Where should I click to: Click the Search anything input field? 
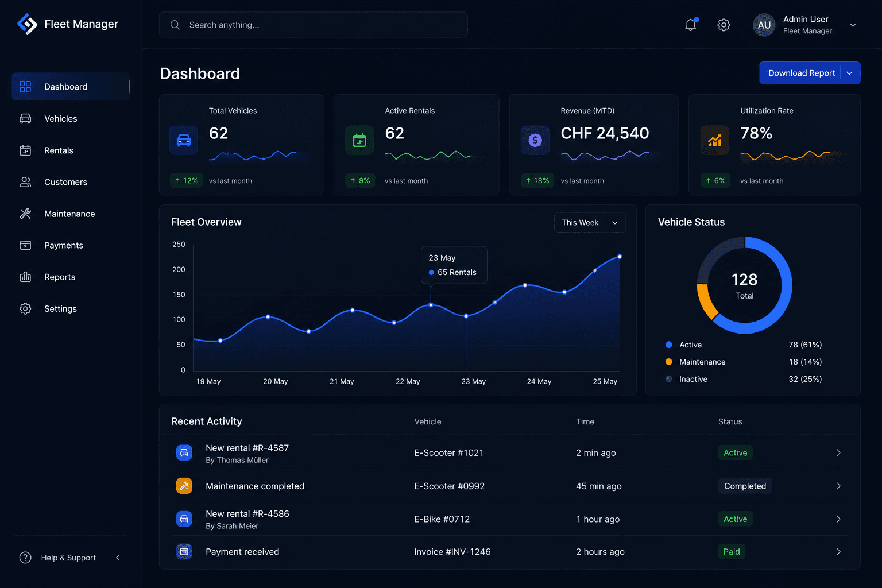tap(314, 25)
